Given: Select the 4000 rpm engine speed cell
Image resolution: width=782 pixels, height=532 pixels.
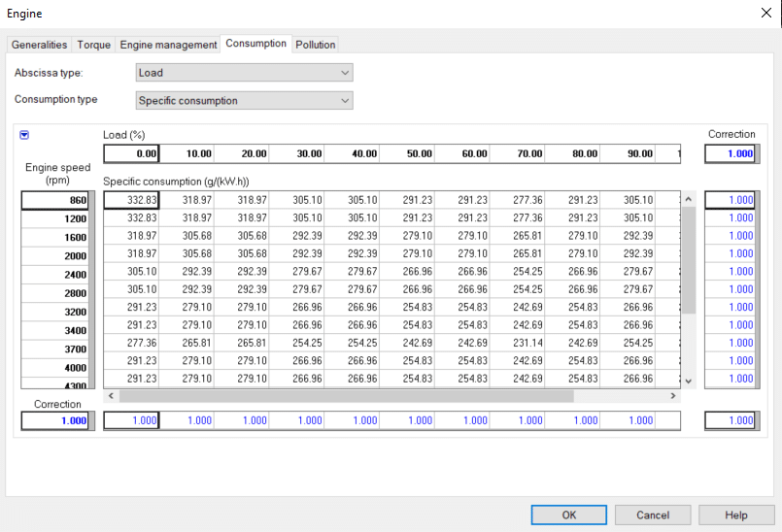Looking at the screenshot, I should [x=55, y=368].
